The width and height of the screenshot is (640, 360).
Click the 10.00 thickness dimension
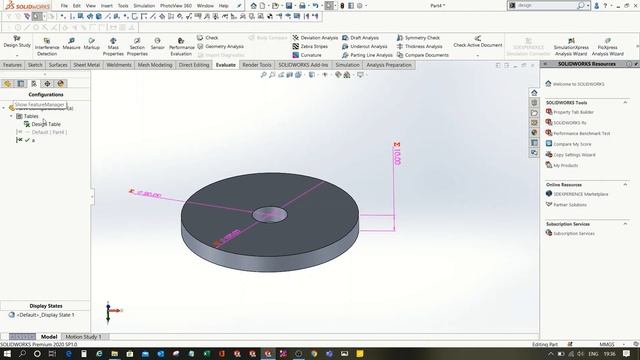[397, 156]
